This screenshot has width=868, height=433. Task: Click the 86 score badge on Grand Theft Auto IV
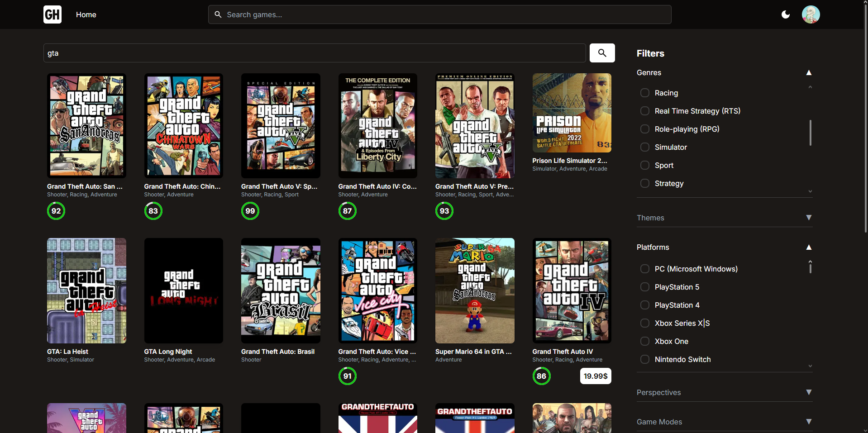pyautogui.click(x=541, y=376)
